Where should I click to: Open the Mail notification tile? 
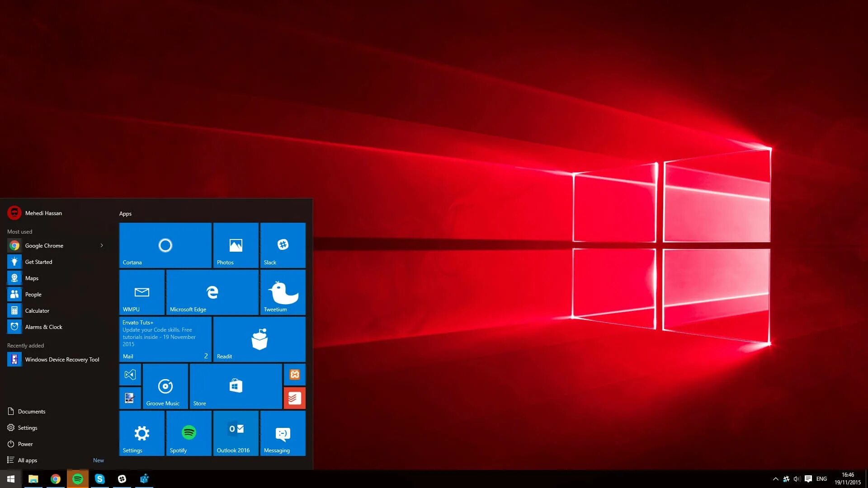(165, 339)
